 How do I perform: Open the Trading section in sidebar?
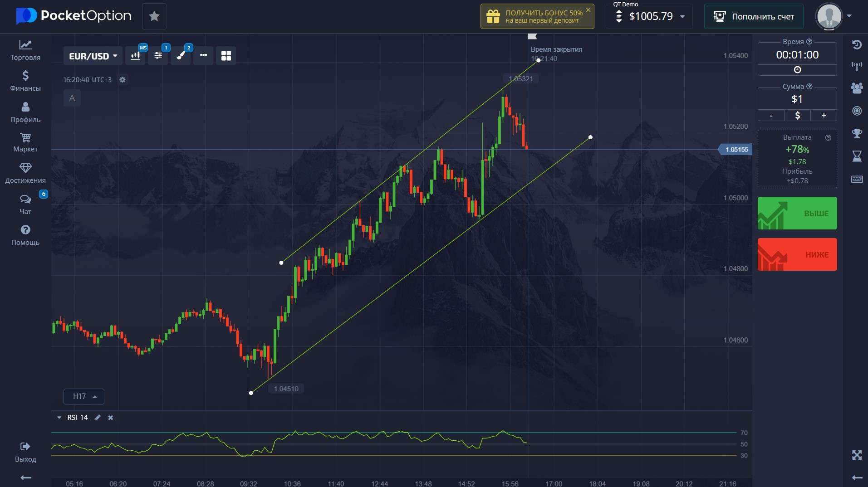25,50
